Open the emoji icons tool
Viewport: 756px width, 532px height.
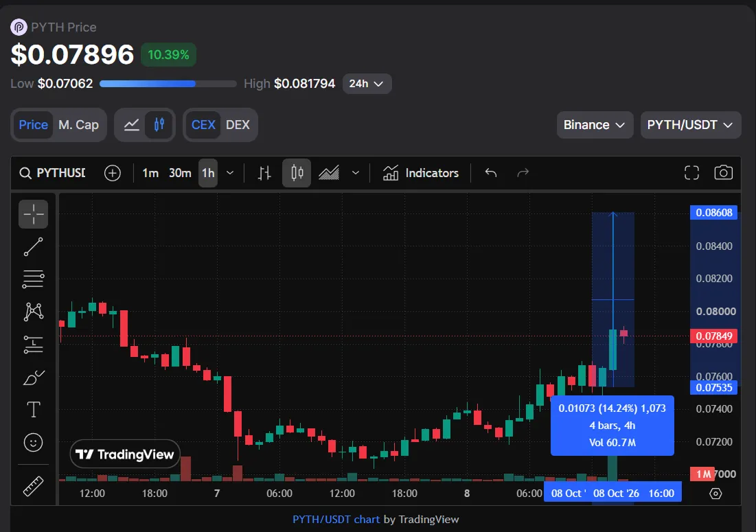(x=33, y=442)
